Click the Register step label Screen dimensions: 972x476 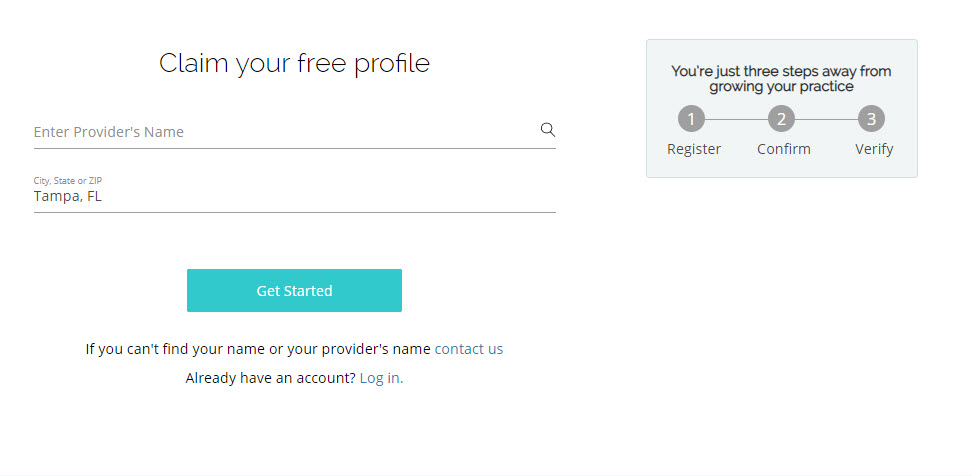point(694,149)
